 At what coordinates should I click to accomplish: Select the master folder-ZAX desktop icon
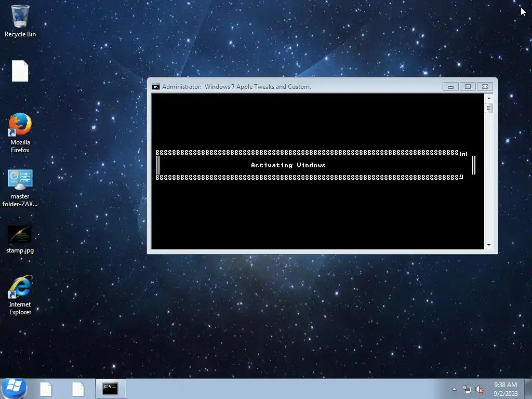20,188
